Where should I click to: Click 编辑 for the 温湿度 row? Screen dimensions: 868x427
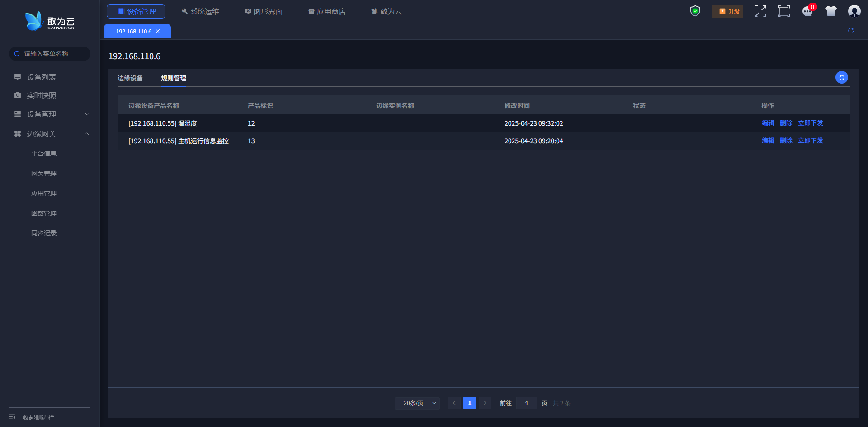[768, 123]
